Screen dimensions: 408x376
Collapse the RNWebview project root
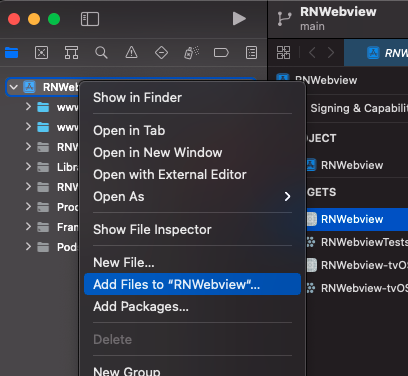pos(14,87)
